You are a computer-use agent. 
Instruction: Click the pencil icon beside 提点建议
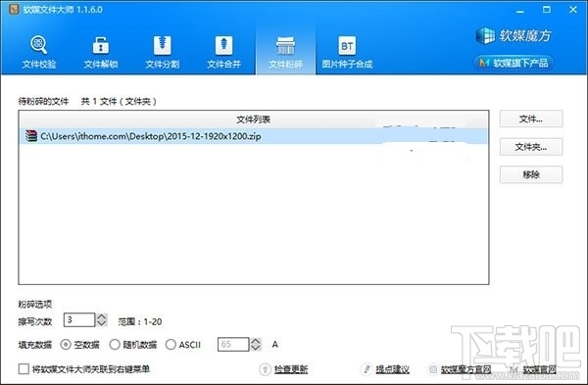367,369
